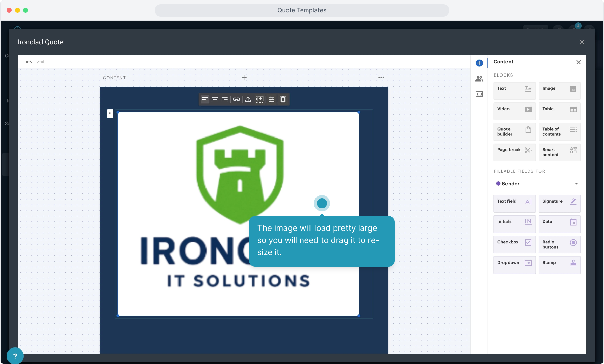This screenshot has width=604, height=364.
Task: Add the Dropdown fillable field
Action: point(514,265)
